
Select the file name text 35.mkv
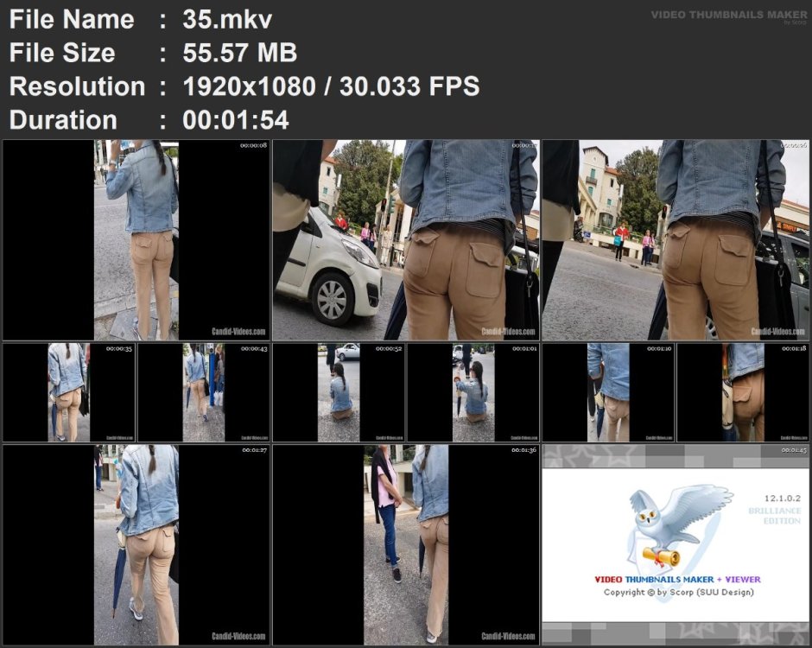[227, 20]
